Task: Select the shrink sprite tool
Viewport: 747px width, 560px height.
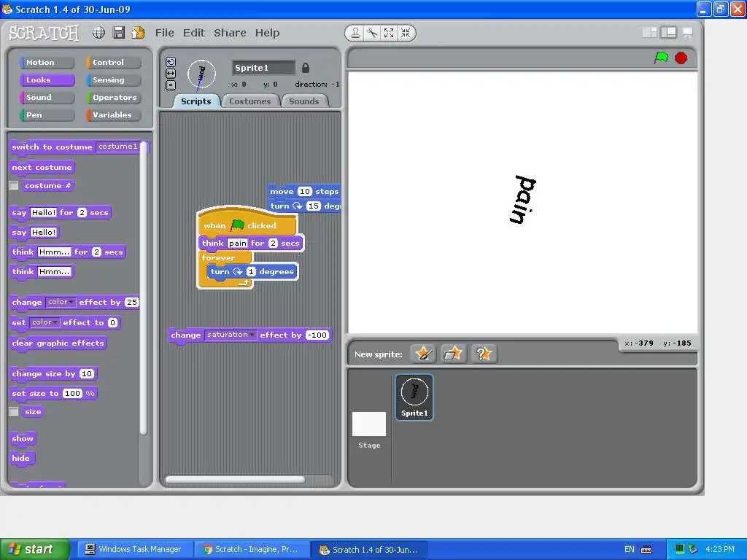Action: pyautogui.click(x=406, y=33)
